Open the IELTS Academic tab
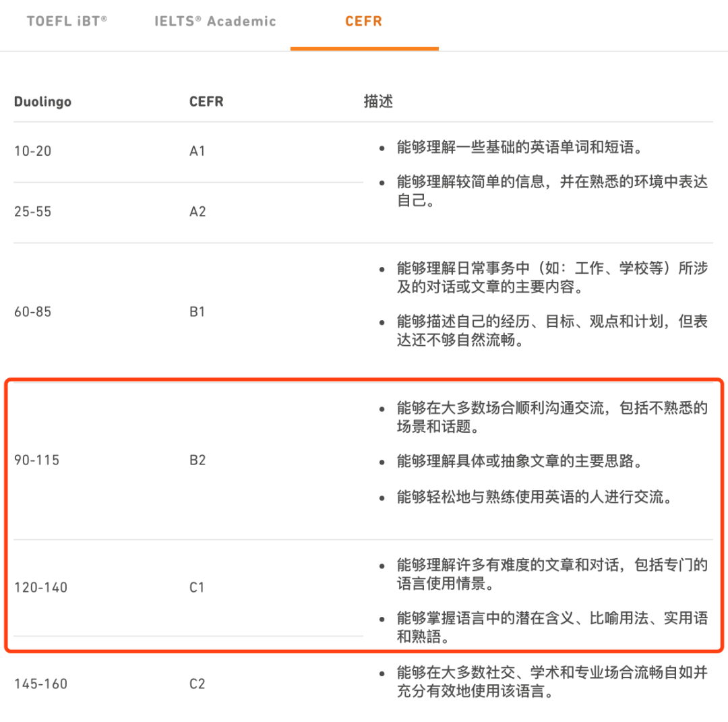The width and height of the screenshot is (728, 722). pyautogui.click(x=215, y=22)
